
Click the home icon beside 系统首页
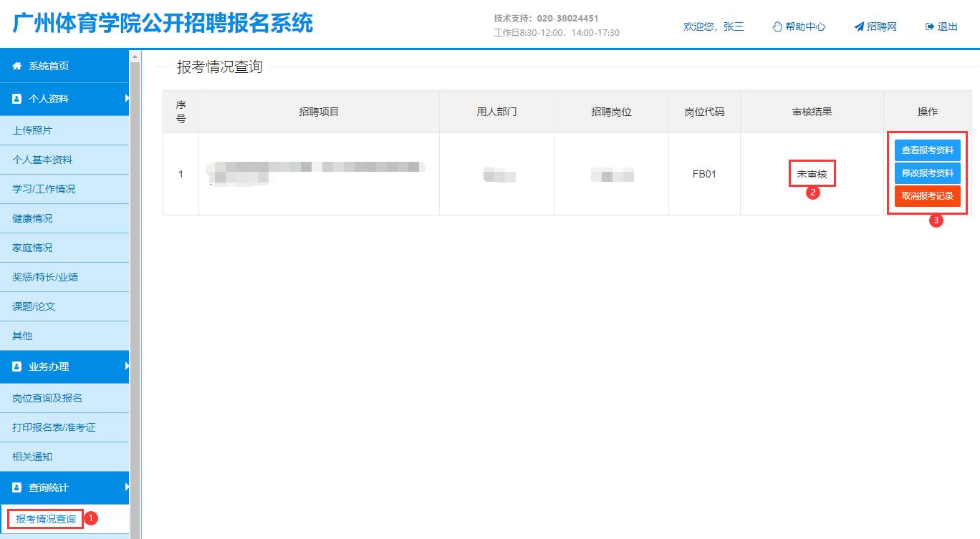click(x=17, y=67)
